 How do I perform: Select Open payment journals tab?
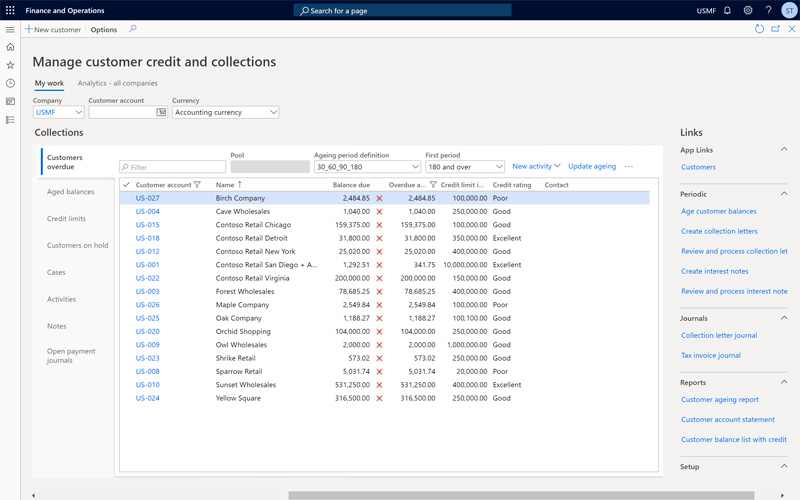pyautogui.click(x=71, y=356)
